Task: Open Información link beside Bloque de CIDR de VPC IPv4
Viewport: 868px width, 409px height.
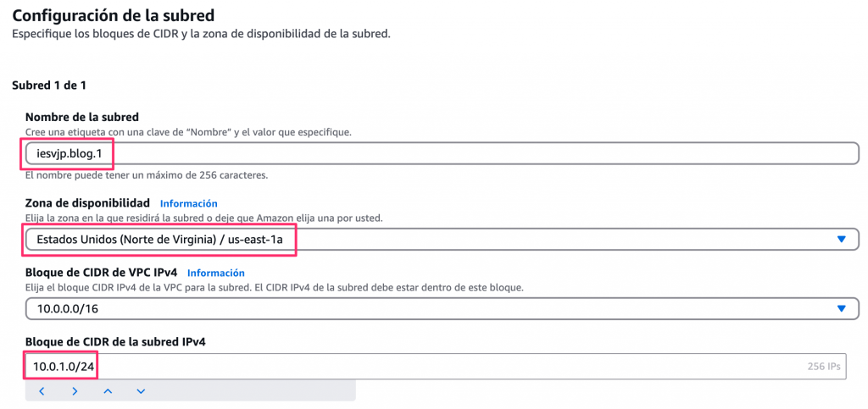Action: pos(215,274)
